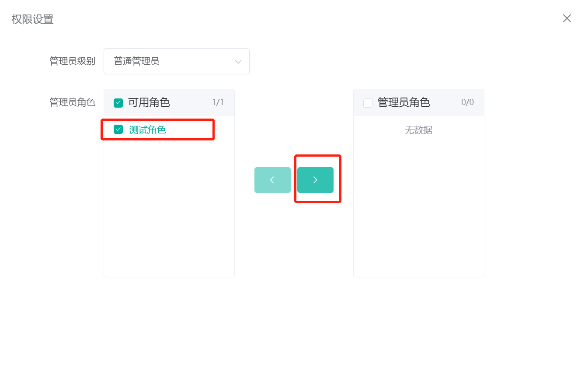Click the 1/1 count in 可用角色 header
The image size is (588, 371).
pyautogui.click(x=218, y=102)
